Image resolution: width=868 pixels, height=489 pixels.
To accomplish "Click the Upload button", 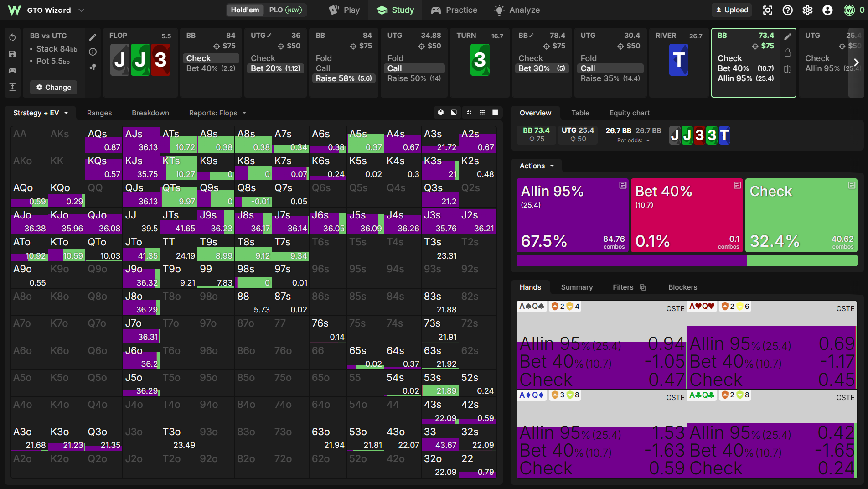I will click(732, 10).
